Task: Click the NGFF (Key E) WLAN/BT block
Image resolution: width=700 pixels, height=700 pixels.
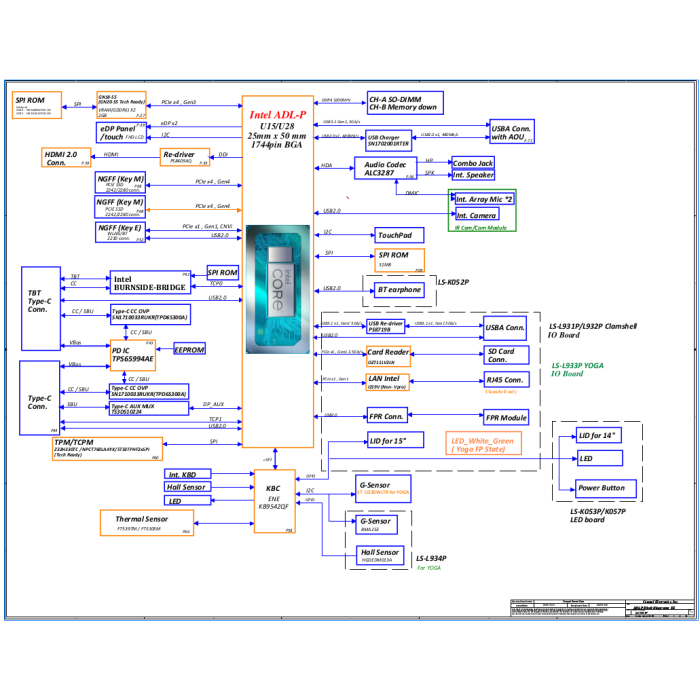Action: 121,232
